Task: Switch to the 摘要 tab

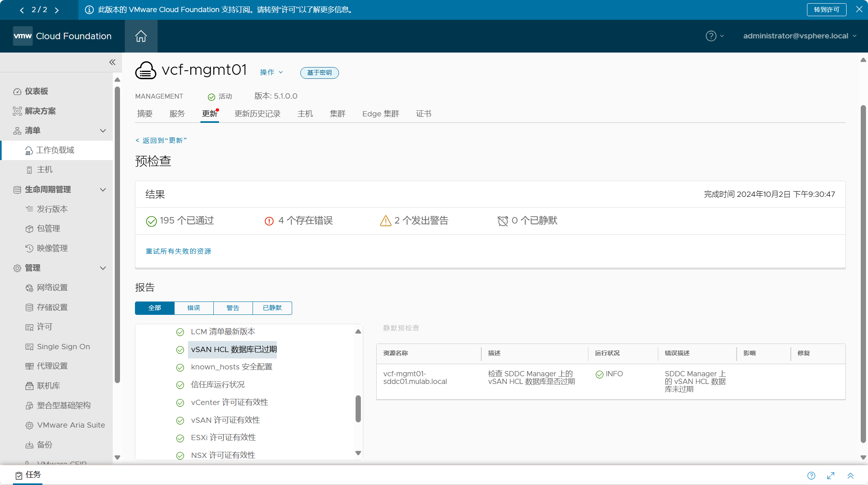Action: [145, 114]
